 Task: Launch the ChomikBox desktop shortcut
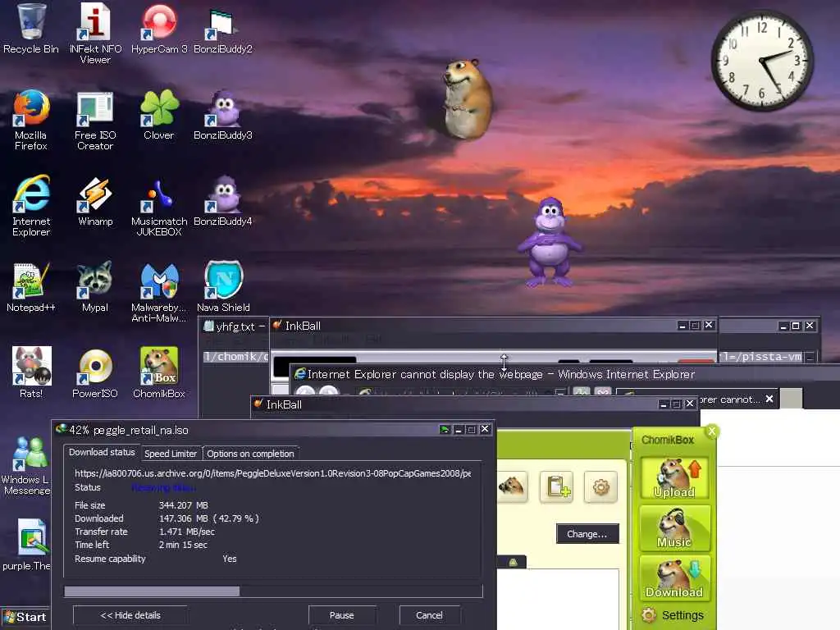point(159,373)
